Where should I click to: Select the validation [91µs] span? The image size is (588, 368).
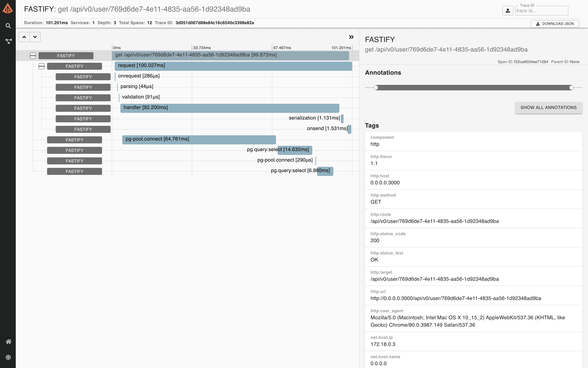click(x=141, y=97)
